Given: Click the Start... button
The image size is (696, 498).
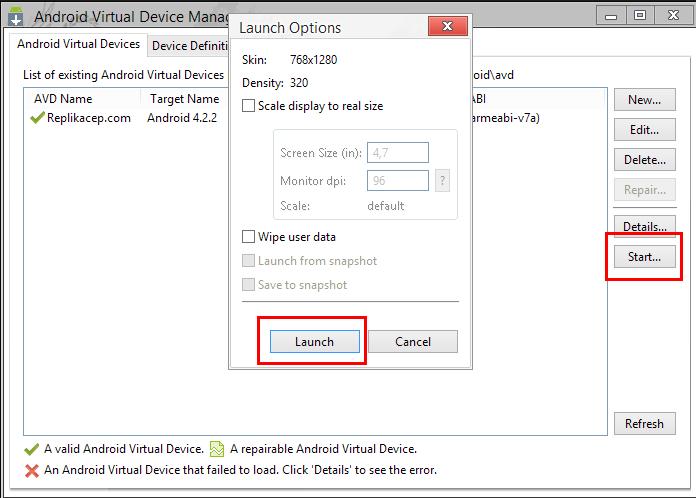Looking at the screenshot, I should [644, 257].
